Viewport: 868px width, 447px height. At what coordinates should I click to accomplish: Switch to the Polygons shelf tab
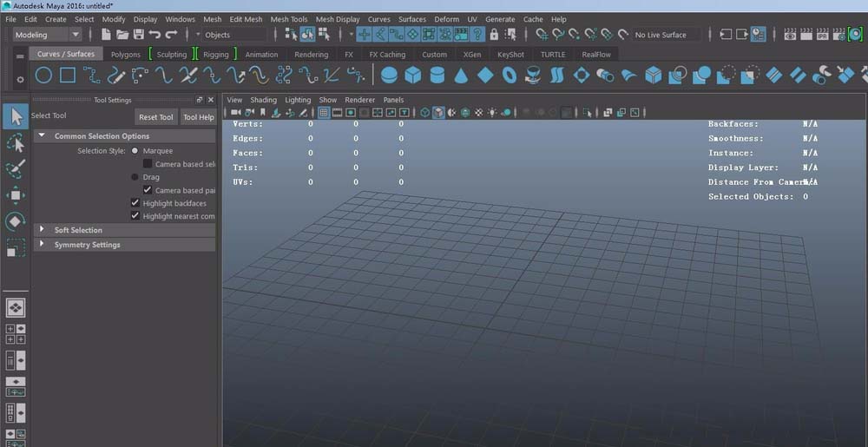[126, 55]
